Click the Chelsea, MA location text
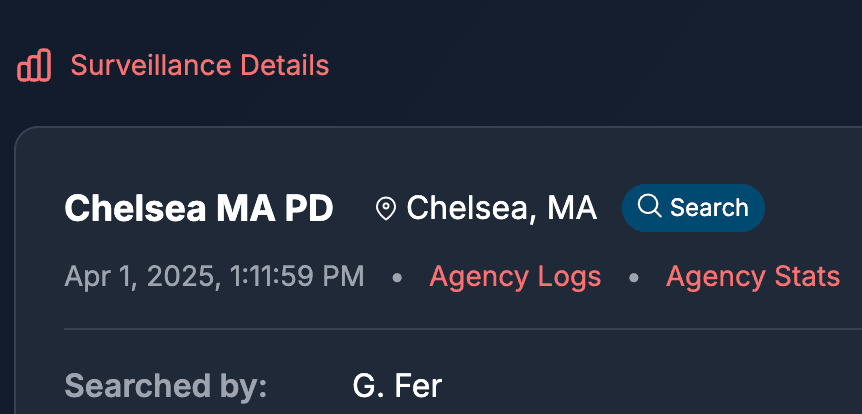 click(x=501, y=208)
